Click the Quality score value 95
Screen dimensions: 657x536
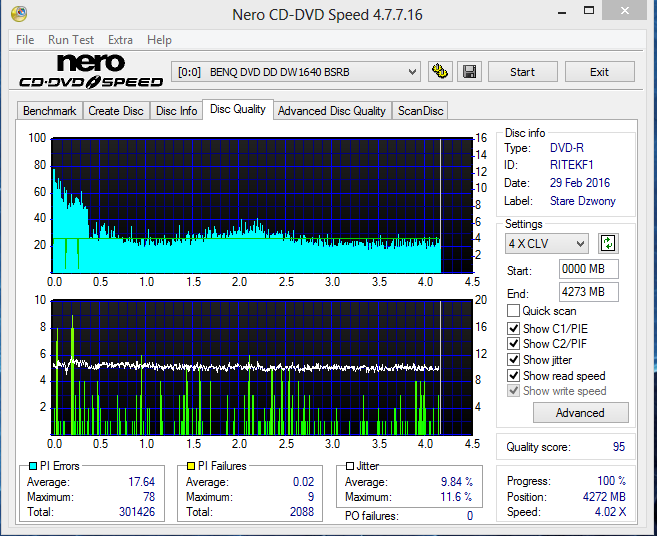point(618,447)
